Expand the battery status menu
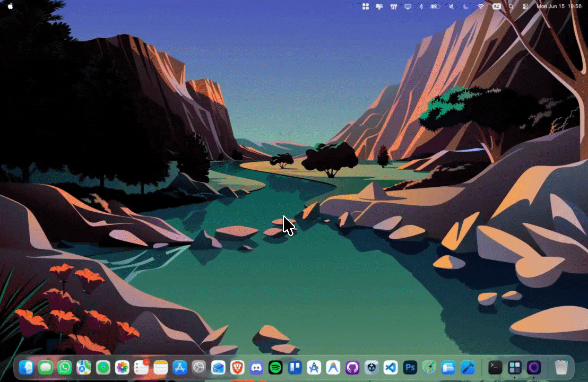Screen dimensions: 588x382 tap(435, 6)
